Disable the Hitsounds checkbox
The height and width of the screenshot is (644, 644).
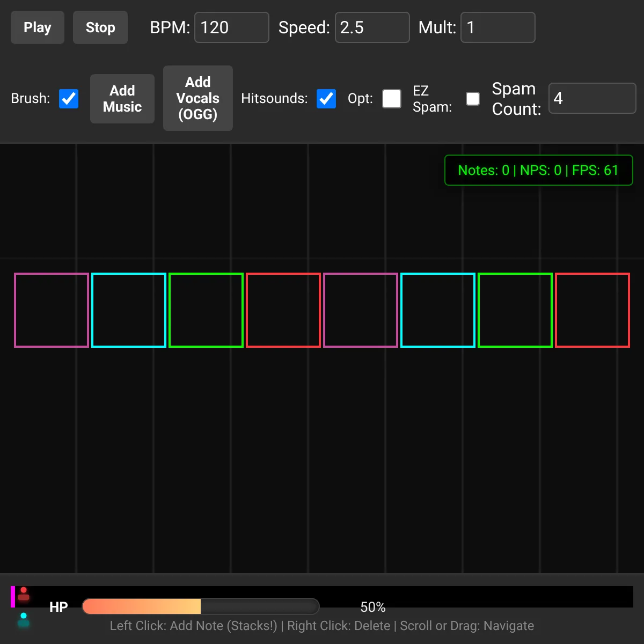(x=326, y=99)
